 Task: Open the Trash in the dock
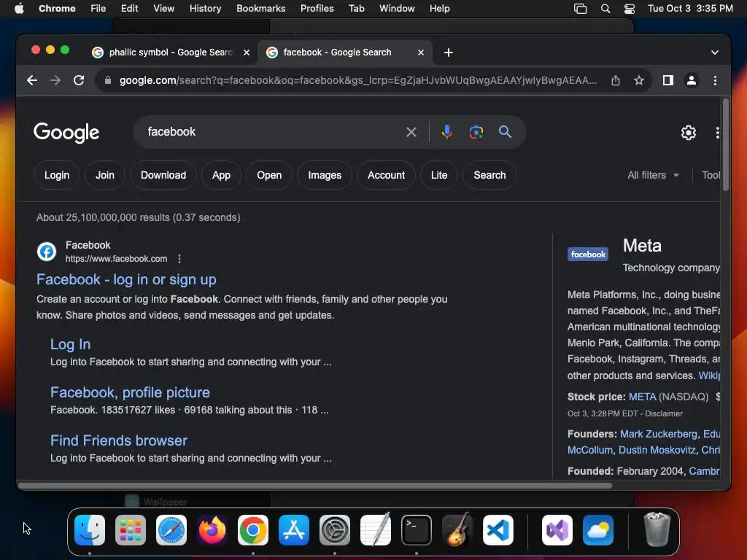pos(657,529)
